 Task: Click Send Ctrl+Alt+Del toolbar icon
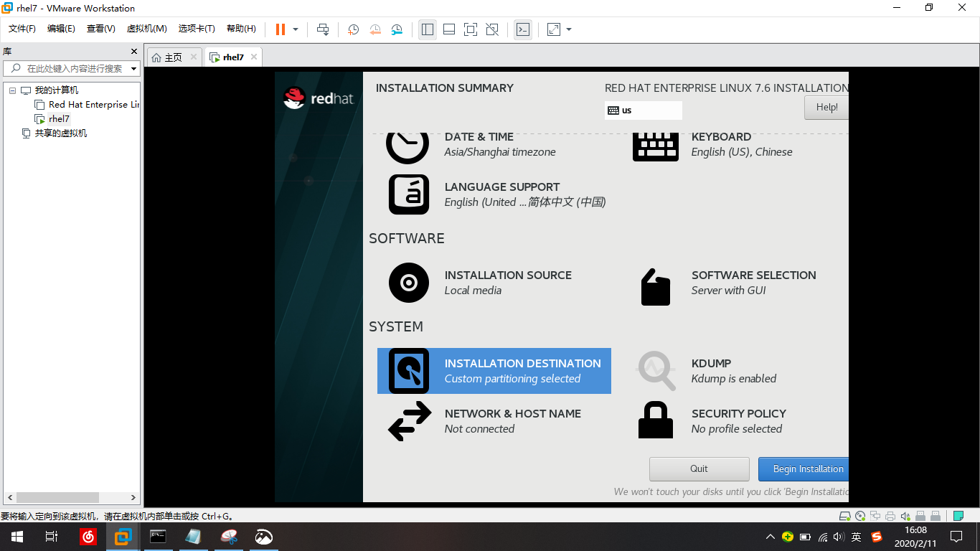pos(323,29)
